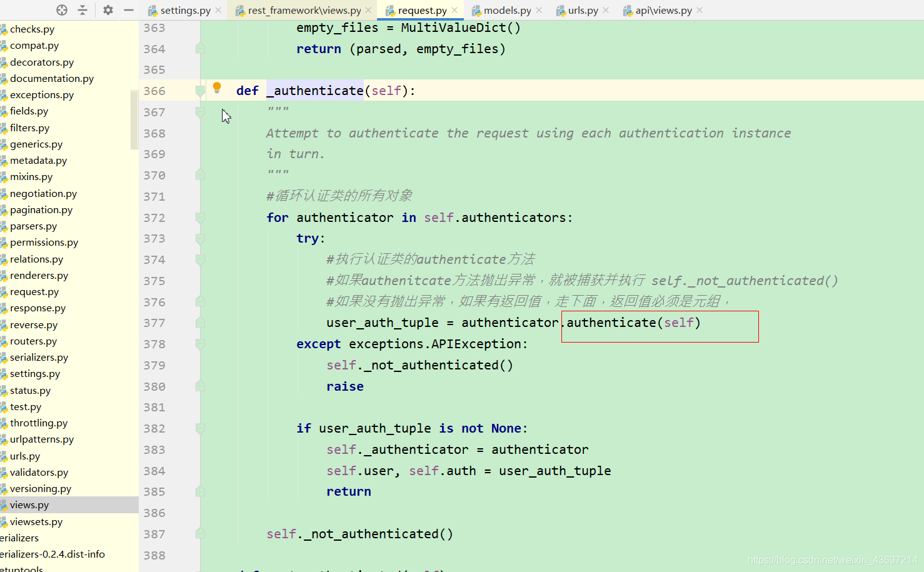
Task: Open renderers.py file
Action: click(x=39, y=275)
